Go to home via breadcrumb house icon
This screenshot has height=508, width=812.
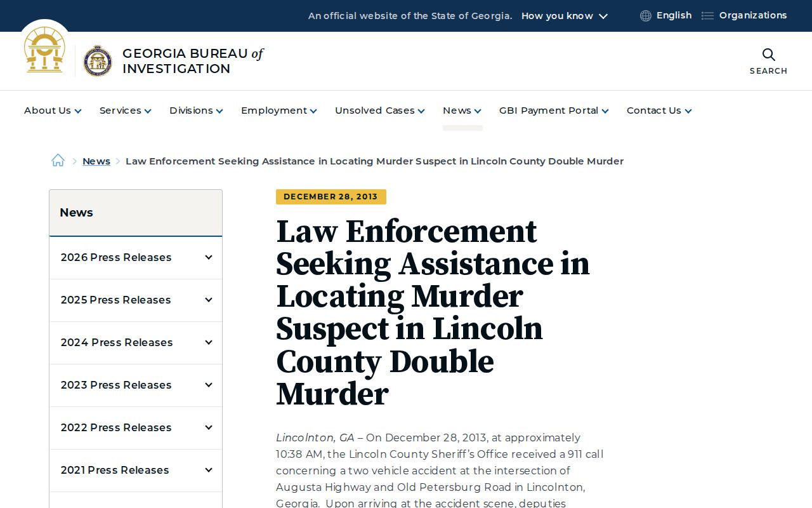[x=58, y=161]
